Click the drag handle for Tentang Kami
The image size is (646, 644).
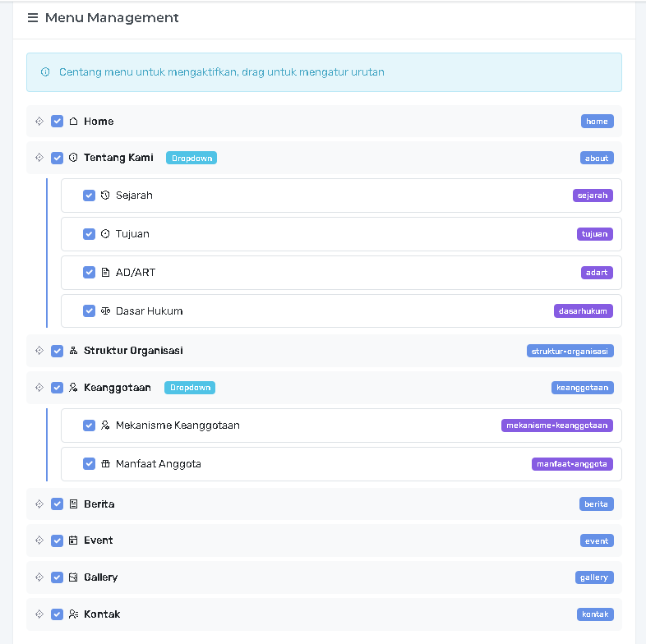(x=39, y=158)
